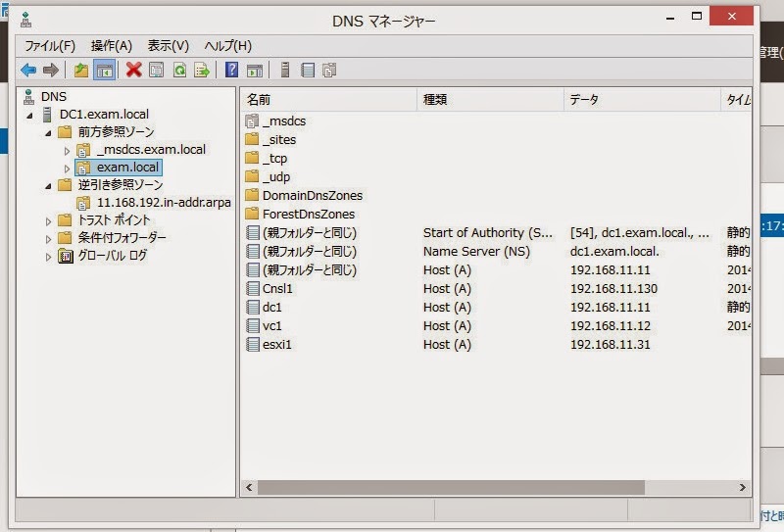
Task: Minimize the DNS Manager window
Action: tap(670, 18)
